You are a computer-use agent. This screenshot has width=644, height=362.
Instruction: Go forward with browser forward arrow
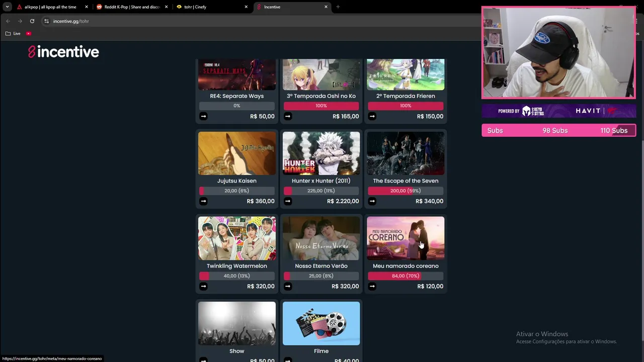(x=20, y=21)
